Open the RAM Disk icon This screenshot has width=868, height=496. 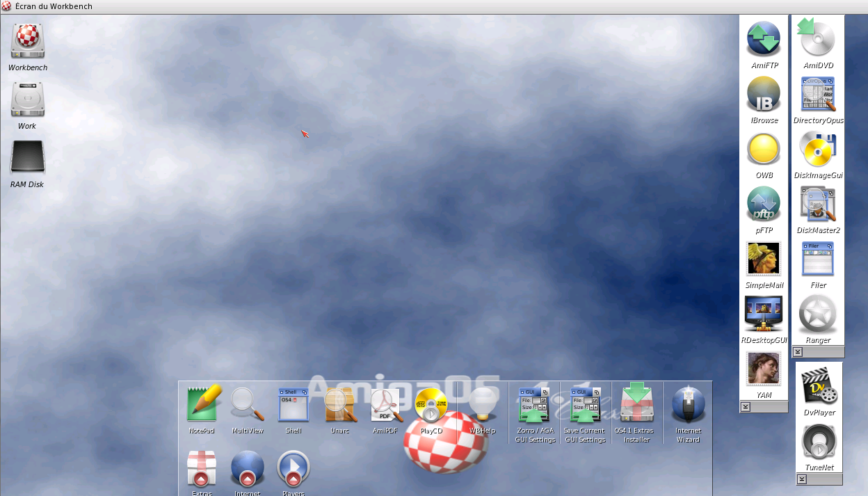(x=28, y=158)
